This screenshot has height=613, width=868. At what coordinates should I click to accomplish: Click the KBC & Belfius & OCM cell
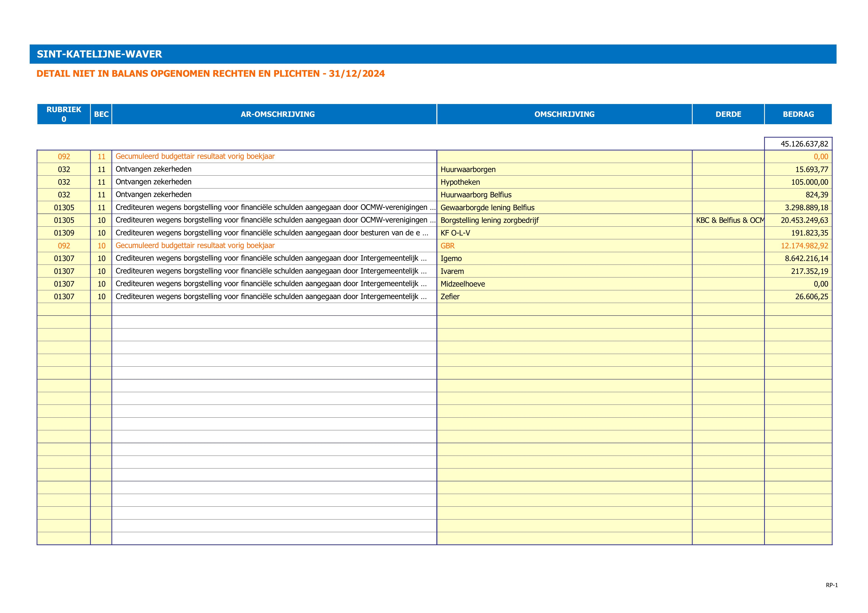[728, 220]
